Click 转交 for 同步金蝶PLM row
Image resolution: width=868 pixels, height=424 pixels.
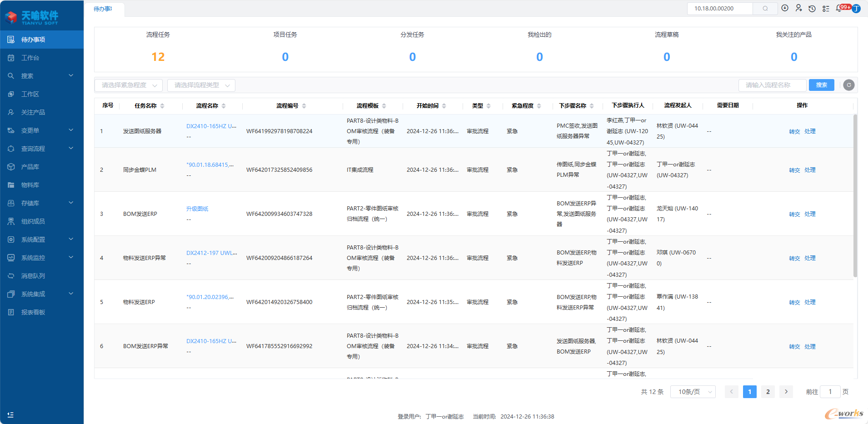pyautogui.click(x=794, y=170)
